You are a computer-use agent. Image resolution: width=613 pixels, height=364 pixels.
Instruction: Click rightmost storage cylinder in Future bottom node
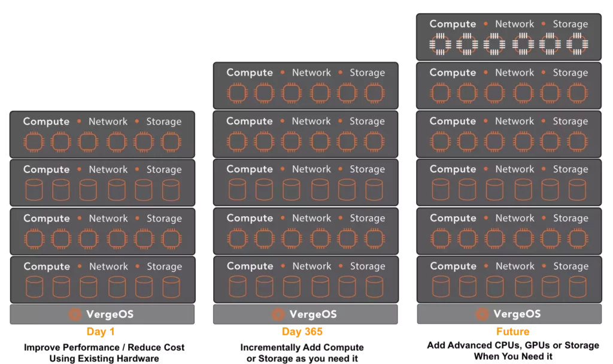[578, 287]
